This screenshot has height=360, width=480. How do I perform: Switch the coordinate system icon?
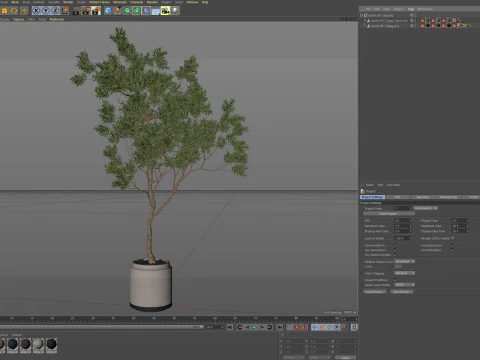[x=65, y=11]
